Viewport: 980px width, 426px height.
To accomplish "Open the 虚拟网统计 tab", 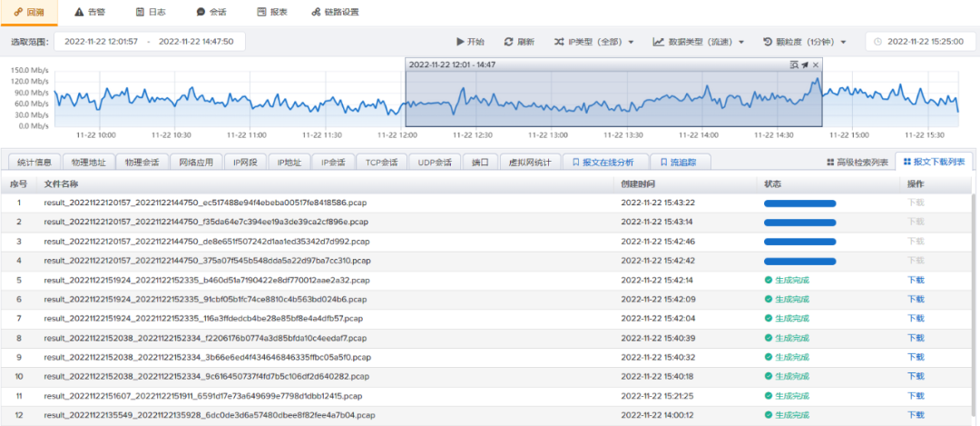I will [530, 162].
